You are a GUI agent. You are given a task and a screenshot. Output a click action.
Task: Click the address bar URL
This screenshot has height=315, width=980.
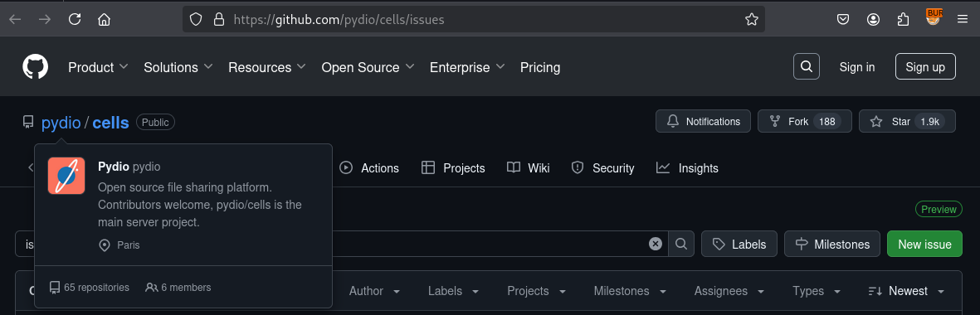pyautogui.click(x=339, y=19)
